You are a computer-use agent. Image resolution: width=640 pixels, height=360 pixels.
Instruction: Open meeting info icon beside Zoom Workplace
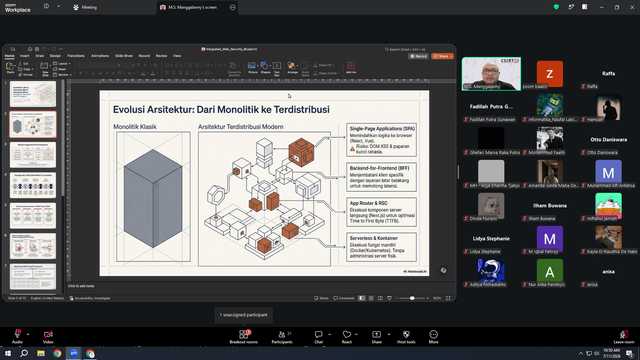pos(46,7)
